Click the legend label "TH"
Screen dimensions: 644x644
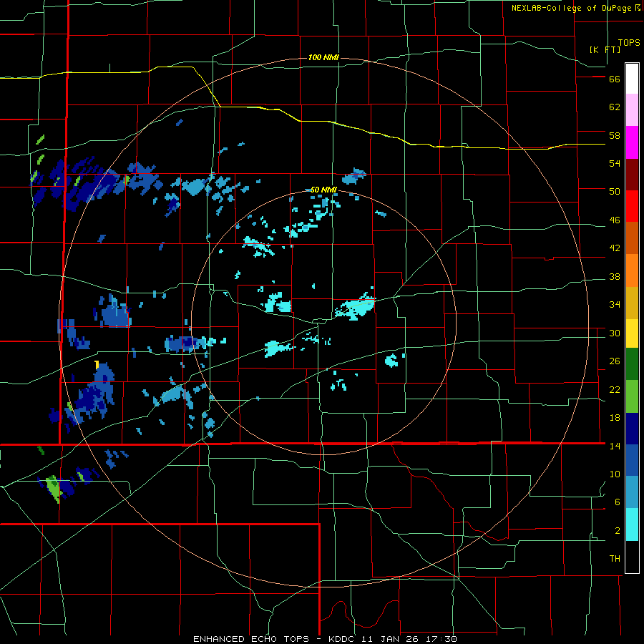click(x=615, y=559)
